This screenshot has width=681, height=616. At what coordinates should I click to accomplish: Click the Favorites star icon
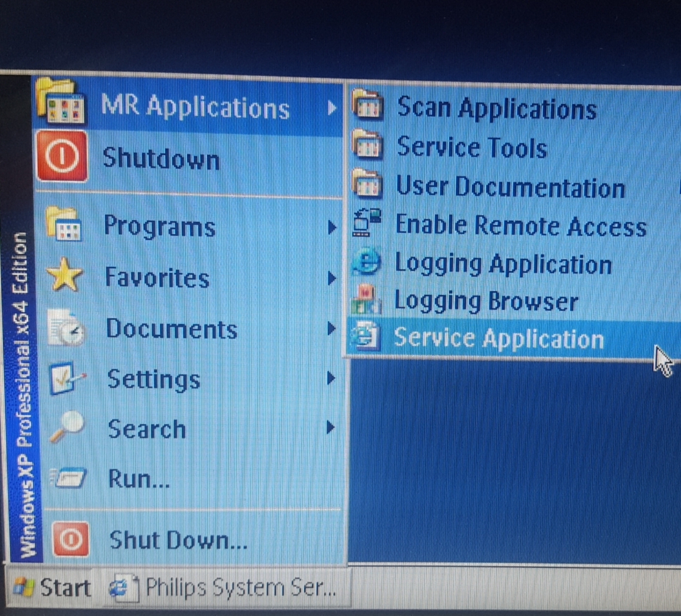64,274
